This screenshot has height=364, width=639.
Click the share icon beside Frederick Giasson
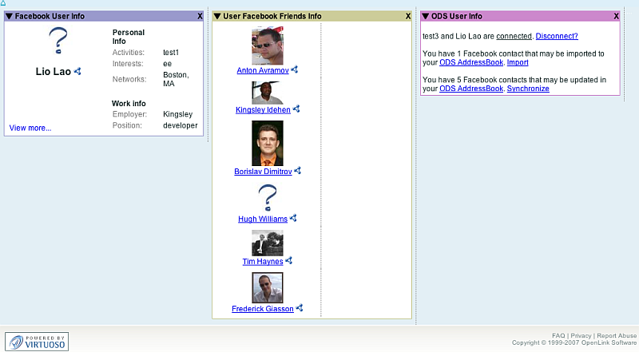[x=300, y=308]
